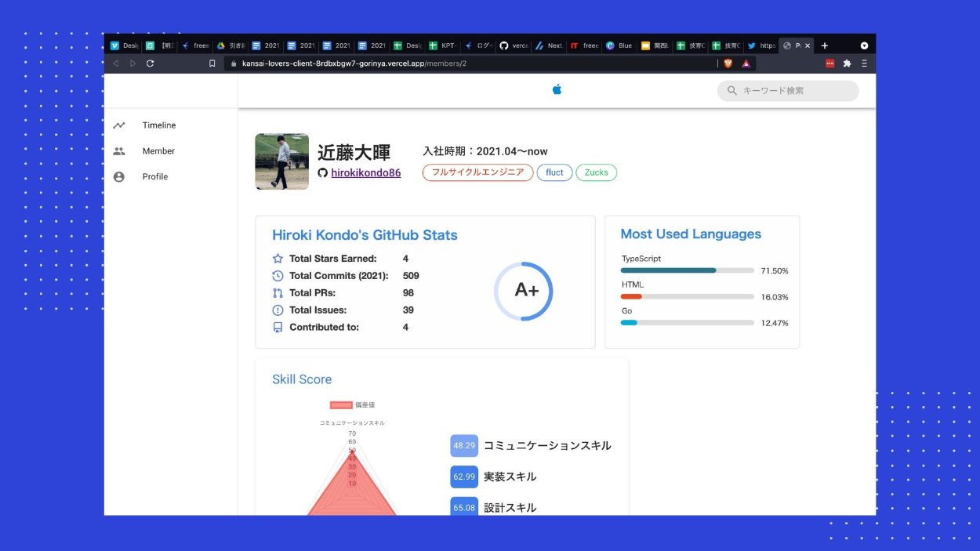Viewport: 980px width, 551px height.
Task: Open the browser extensions puzzle icon
Action: (847, 63)
